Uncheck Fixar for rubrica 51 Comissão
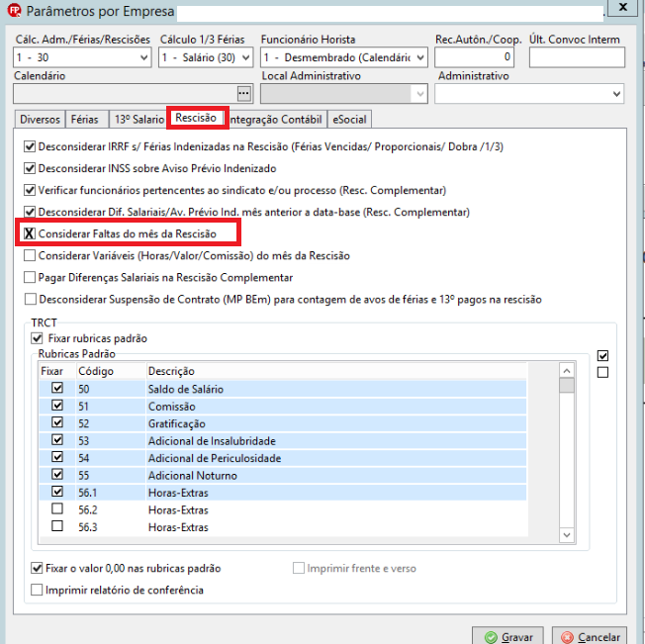The height and width of the screenshot is (644, 645). pos(57,405)
